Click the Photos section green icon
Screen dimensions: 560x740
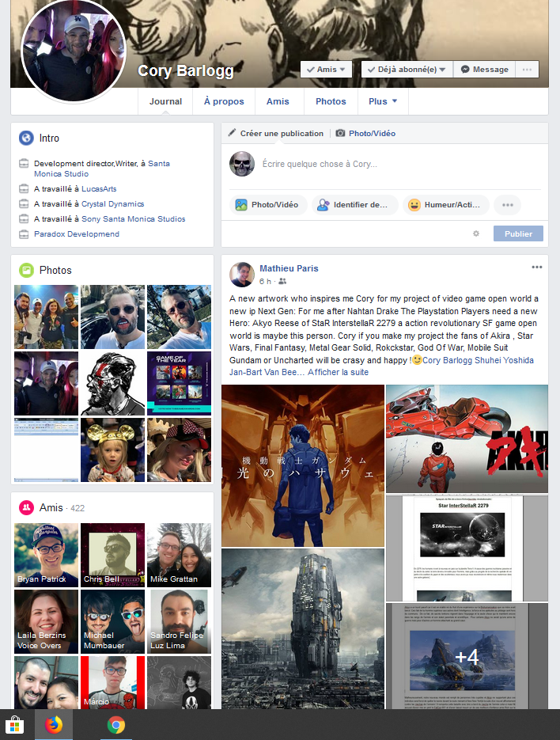[x=26, y=271]
